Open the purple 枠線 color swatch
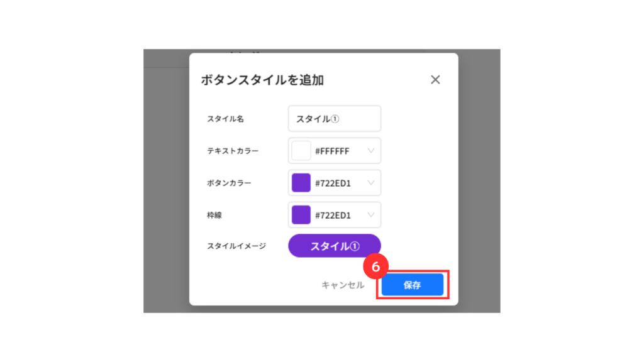Screen dimensions: 644x362 pos(301,215)
